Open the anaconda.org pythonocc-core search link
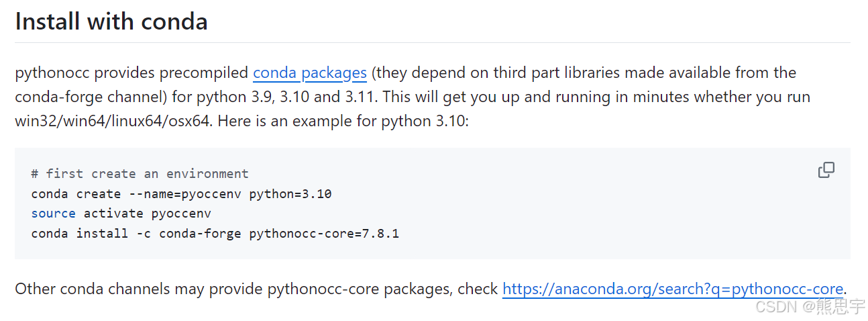The image size is (868, 321). coord(673,289)
